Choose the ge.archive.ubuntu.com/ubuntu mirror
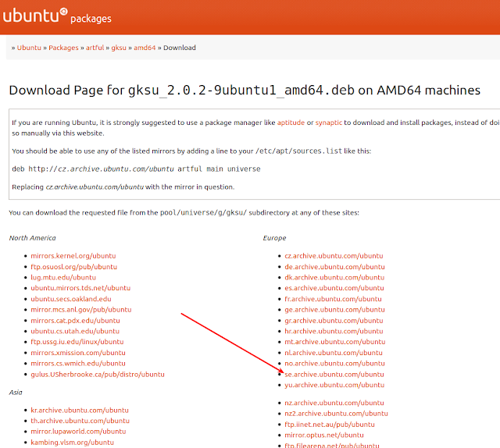The image size is (500, 448). pos(334,310)
